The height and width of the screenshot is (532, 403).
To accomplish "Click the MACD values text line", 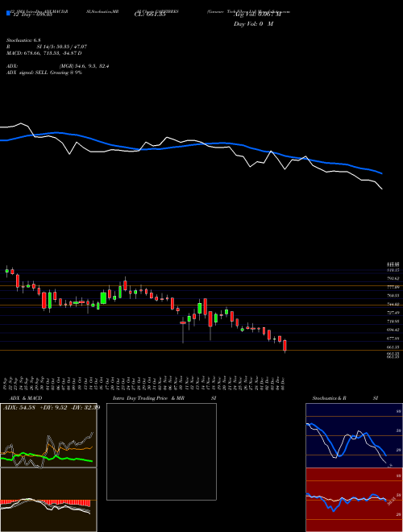I will coord(44,53).
